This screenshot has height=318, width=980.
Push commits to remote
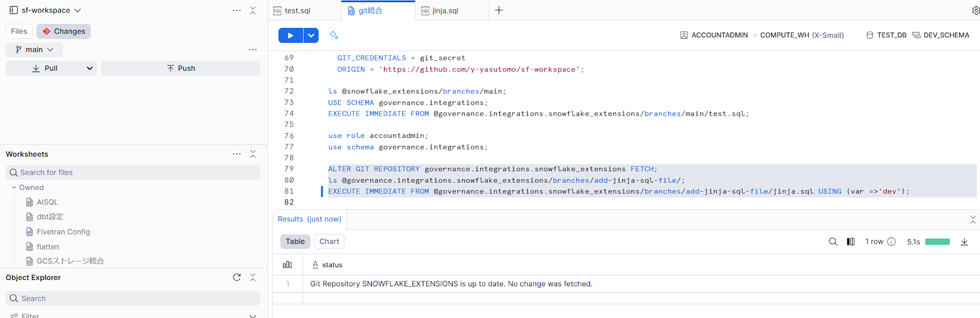pyautogui.click(x=180, y=68)
